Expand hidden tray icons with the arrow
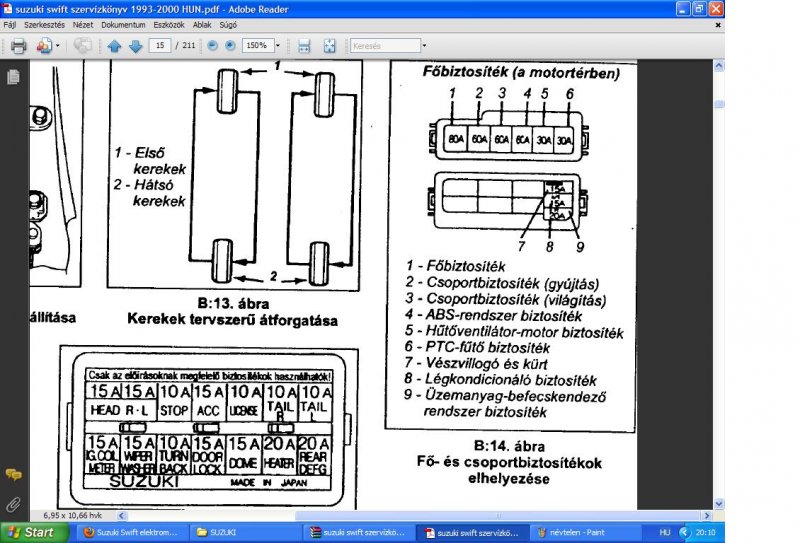 tap(684, 532)
